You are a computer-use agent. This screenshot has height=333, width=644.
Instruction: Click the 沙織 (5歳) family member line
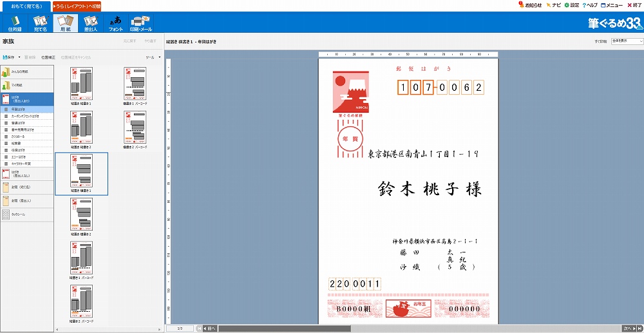tap(438, 267)
